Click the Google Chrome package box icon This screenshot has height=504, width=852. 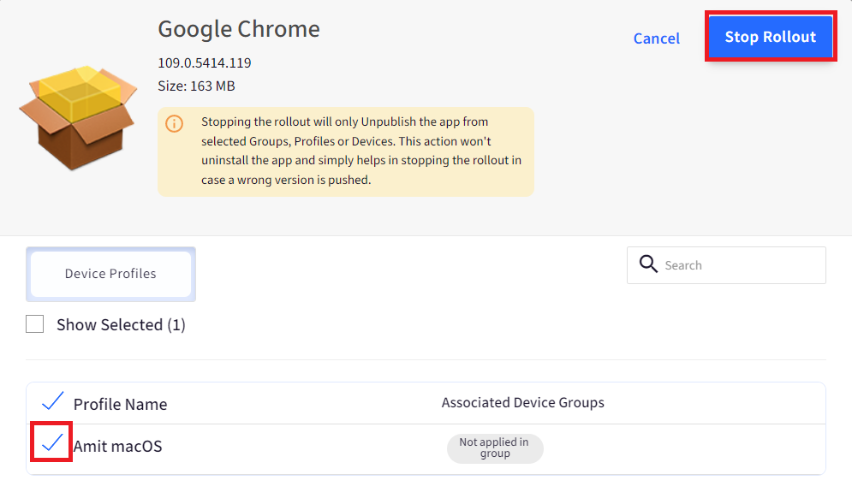[79, 118]
